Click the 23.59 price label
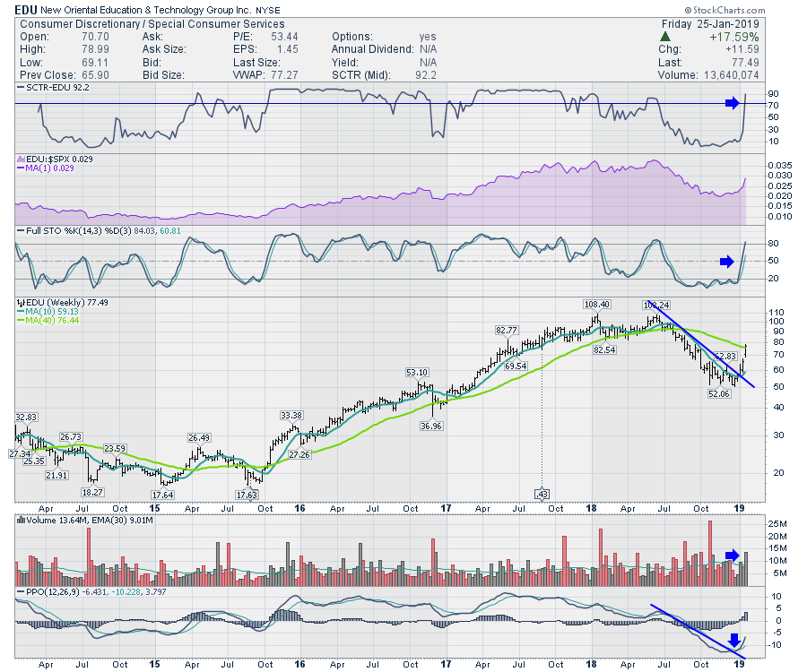 (x=115, y=448)
